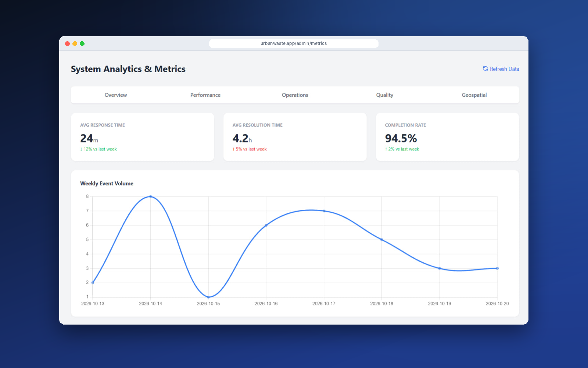The height and width of the screenshot is (368, 588).
Task: Click the chart data point for 2026-10-14
Action: pos(150,197)
